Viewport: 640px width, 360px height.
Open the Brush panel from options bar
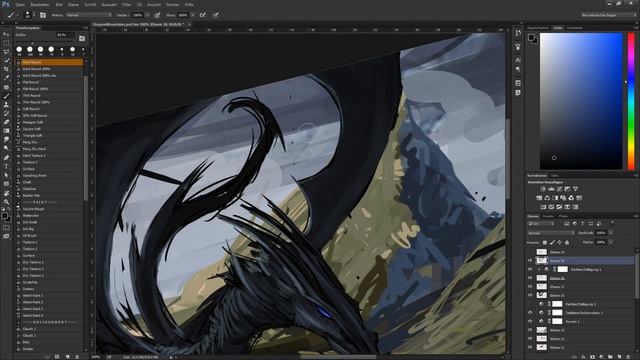point(43,15)
